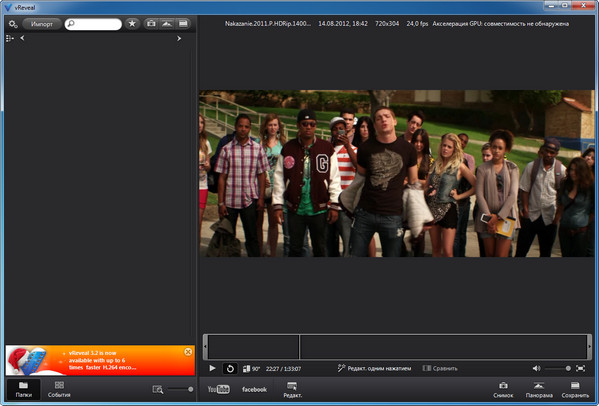Select the panorama filter icon in toolbar
Viewport: 599px width, 406px height.
click(x=167, y=24)
